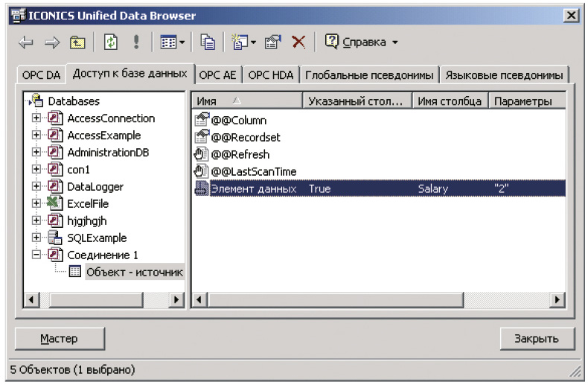Click the AccessExample database icon
The image size is (588, 385).
(55, 135)
